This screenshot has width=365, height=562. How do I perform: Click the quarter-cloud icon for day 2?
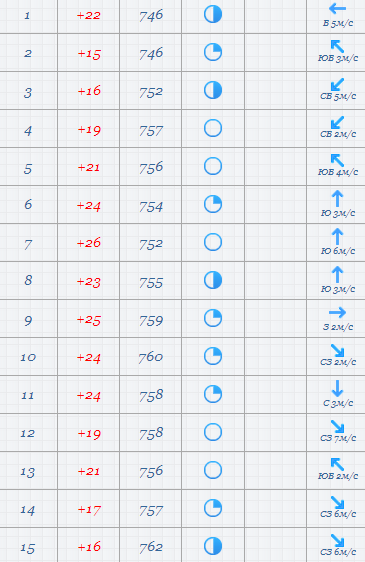213,52
